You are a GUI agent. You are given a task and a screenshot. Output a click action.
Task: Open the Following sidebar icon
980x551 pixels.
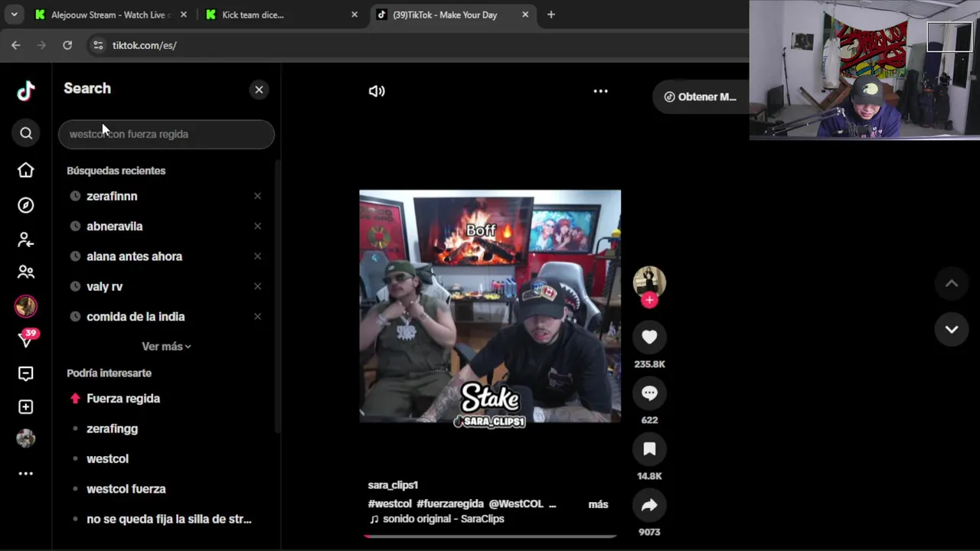tap(26, 240)
